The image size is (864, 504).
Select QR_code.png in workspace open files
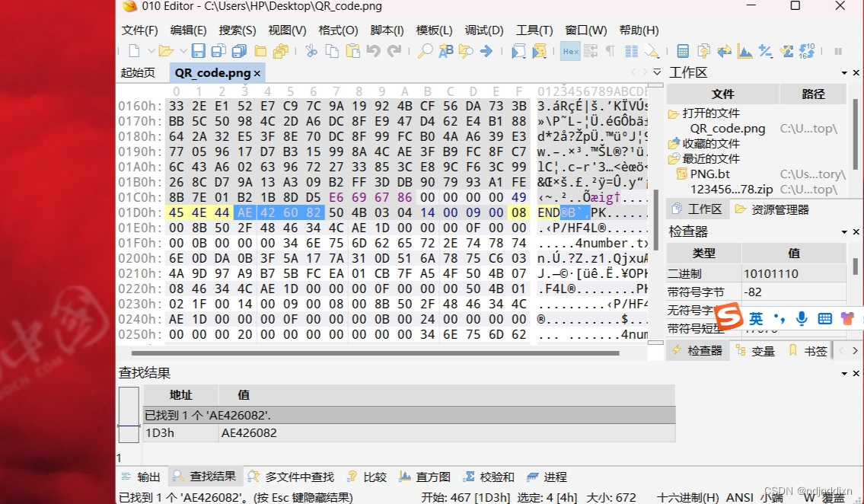point(727,129)
